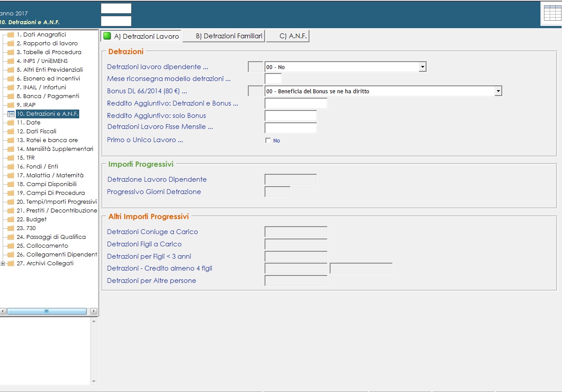The width and height of the screenshot is (562, 392).
Task: Click the table grid icon top right
Action: pyautogui.click(x=552, y=13)
